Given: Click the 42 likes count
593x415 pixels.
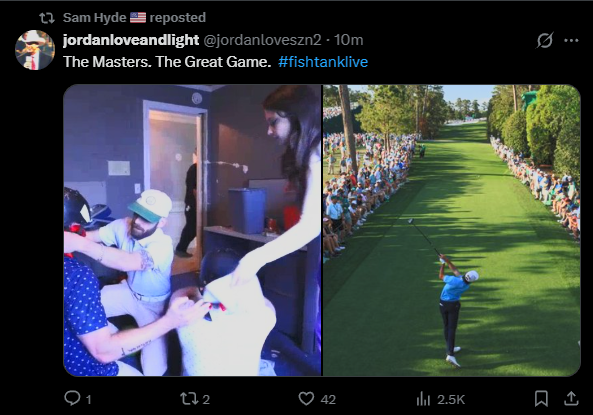Looking at the screenshot, I should (328, 399).
